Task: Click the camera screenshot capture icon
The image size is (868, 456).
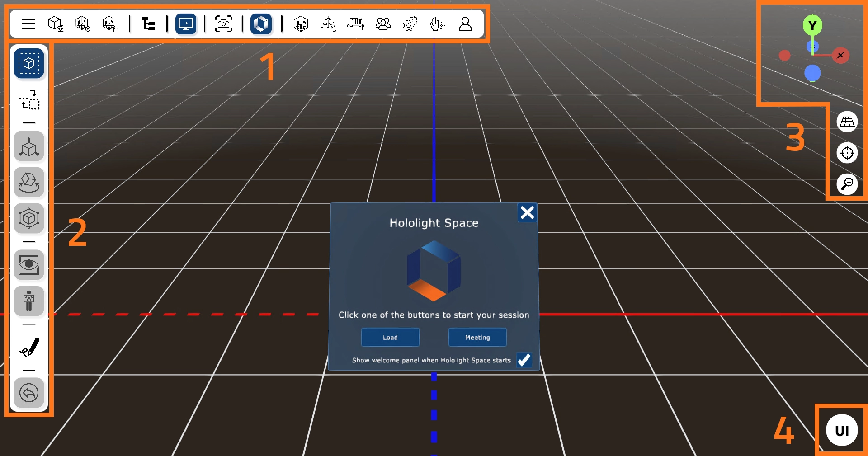Action: point(223,24)
